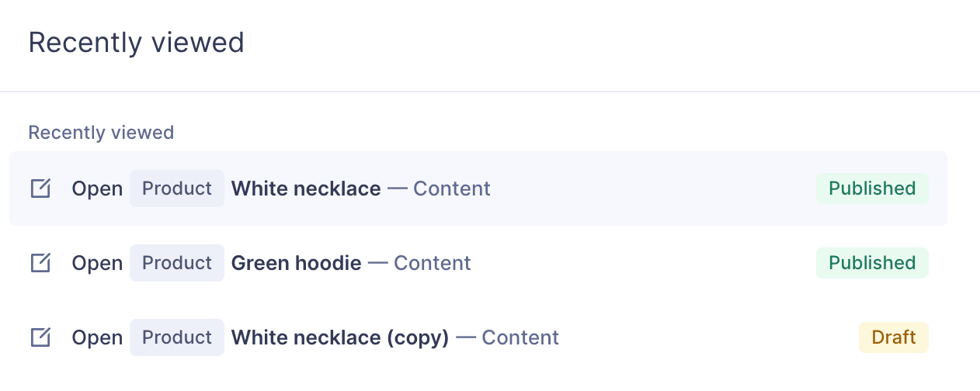
Task: Click the large Recently viewed heading
Action: tap(137, 42)
